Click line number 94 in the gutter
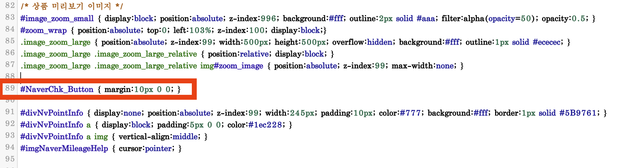644x168 pixels. click(x=10, y=147)
